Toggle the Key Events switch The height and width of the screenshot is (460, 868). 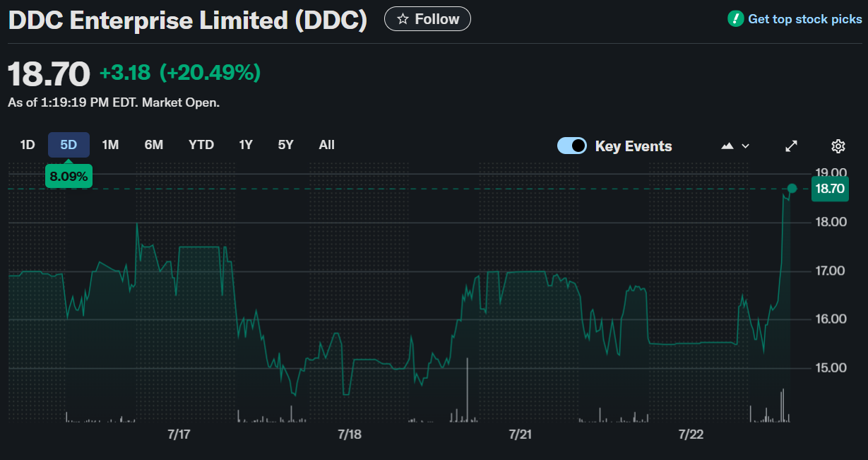[572, 146]
